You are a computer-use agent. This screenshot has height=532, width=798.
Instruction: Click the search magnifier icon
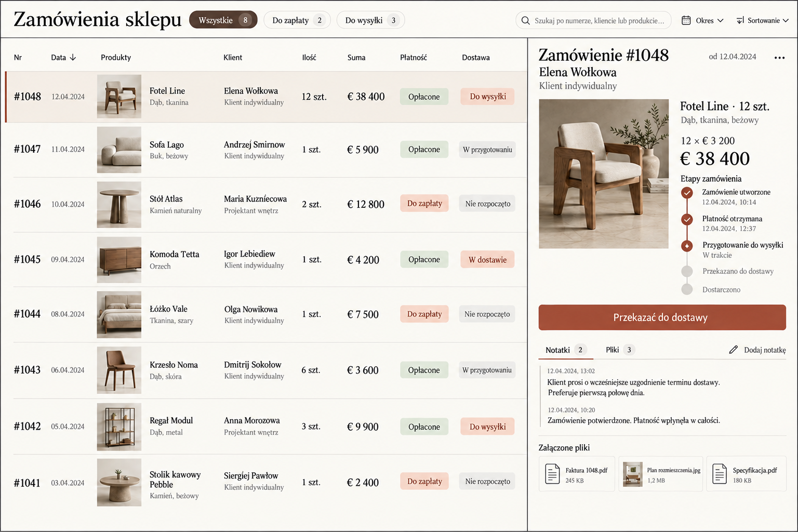click(x=525, y=20)
